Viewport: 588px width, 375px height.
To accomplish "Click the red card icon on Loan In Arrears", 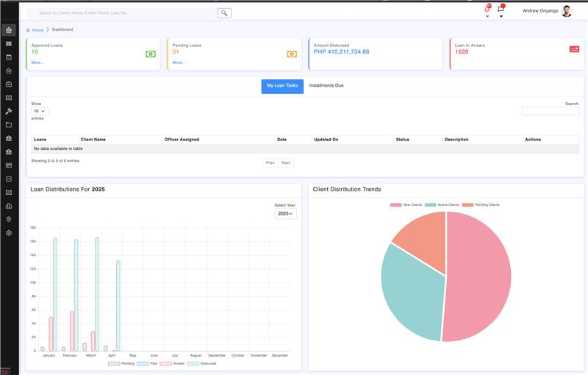I will click(x=574, y=49).
